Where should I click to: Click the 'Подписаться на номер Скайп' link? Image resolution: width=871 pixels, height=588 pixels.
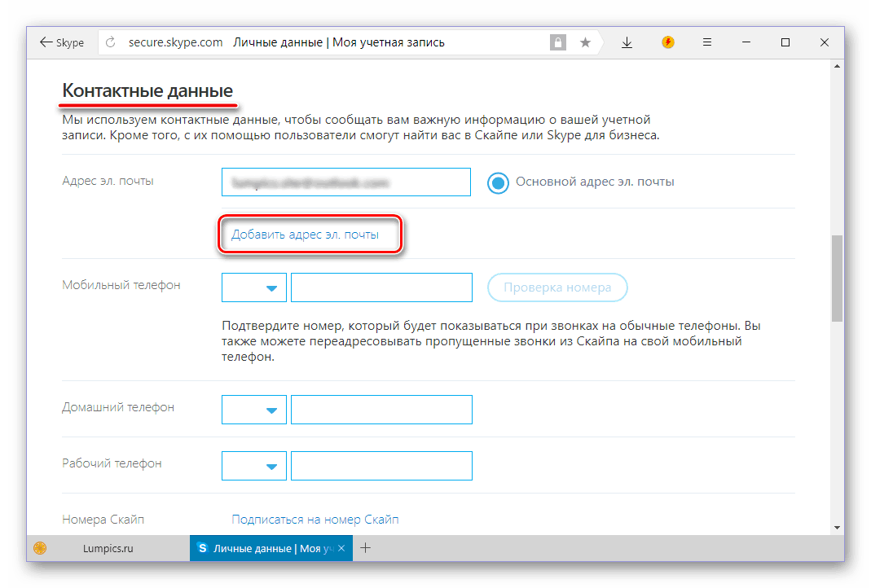(x=315, y=519)
